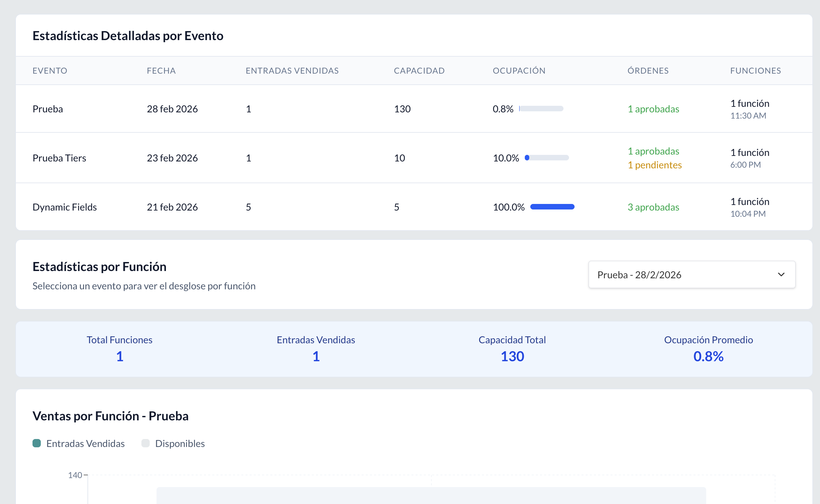Click the date 21 feb 2026
The image size is (820, 504).
point(172,207)
